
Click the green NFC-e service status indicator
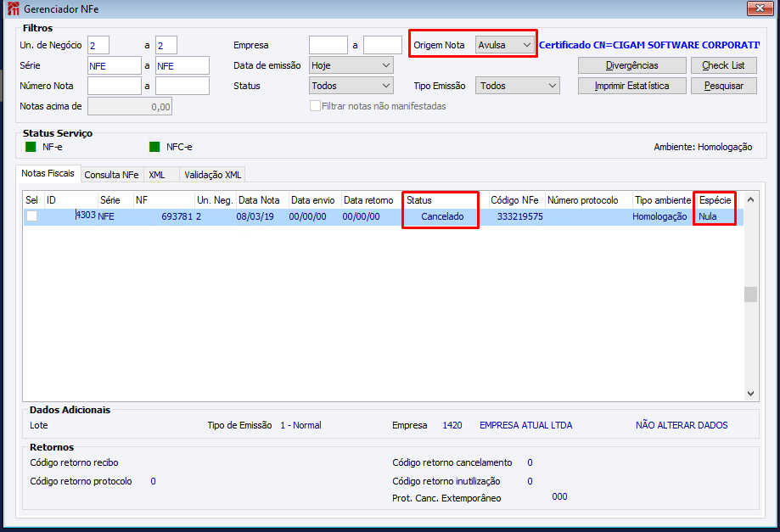(154, 147)
